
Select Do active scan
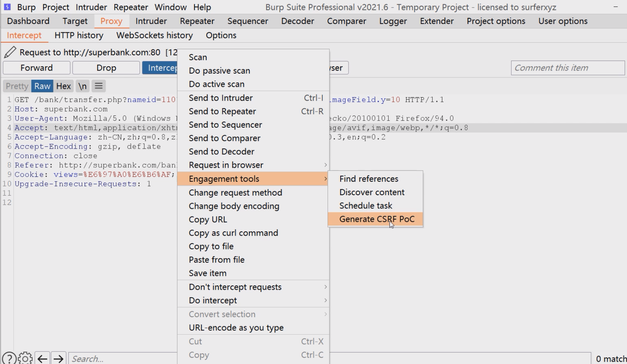253,84
